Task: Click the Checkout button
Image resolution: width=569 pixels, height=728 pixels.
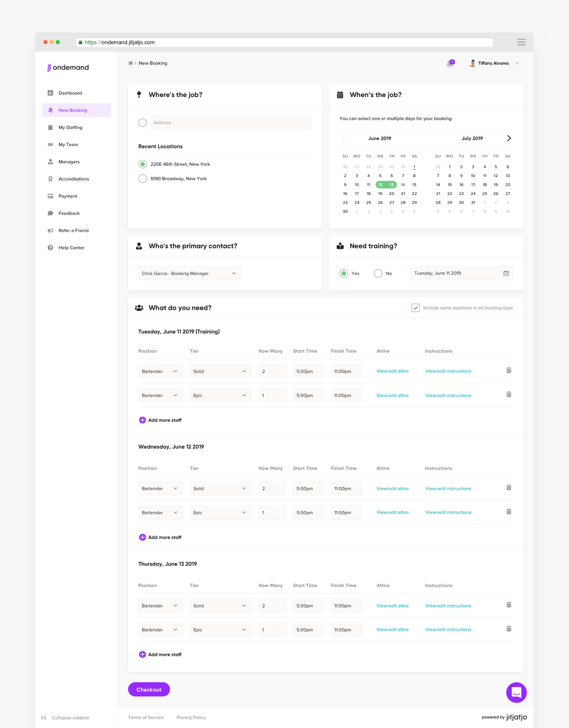Action: click(x=149, y=689)
